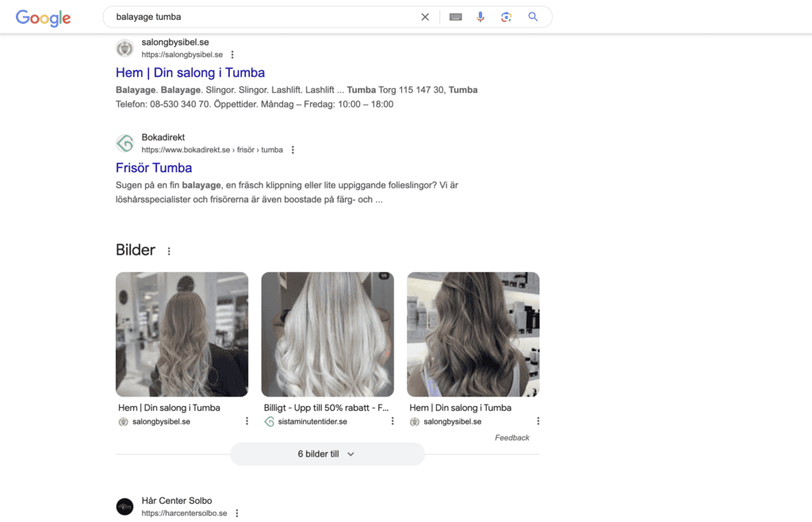
Task: Click the Feedback link under images
Action: (x=511, y=438)
